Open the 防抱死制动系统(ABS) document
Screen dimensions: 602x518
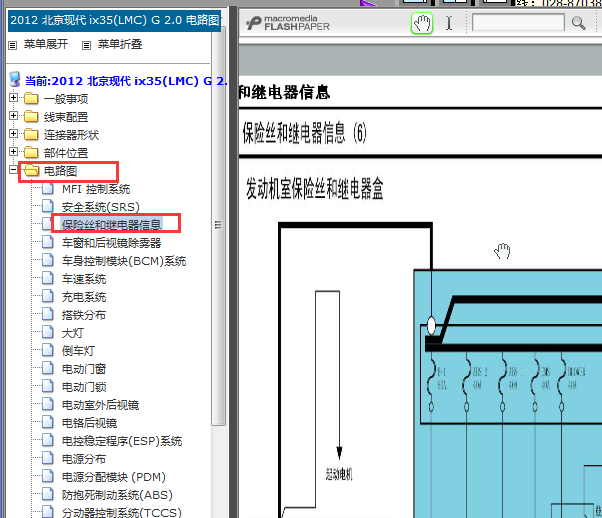(x=117, y=495)
